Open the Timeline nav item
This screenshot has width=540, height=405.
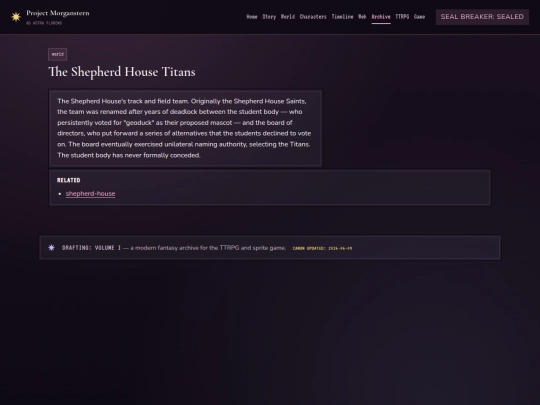click(x=342, y=17)
